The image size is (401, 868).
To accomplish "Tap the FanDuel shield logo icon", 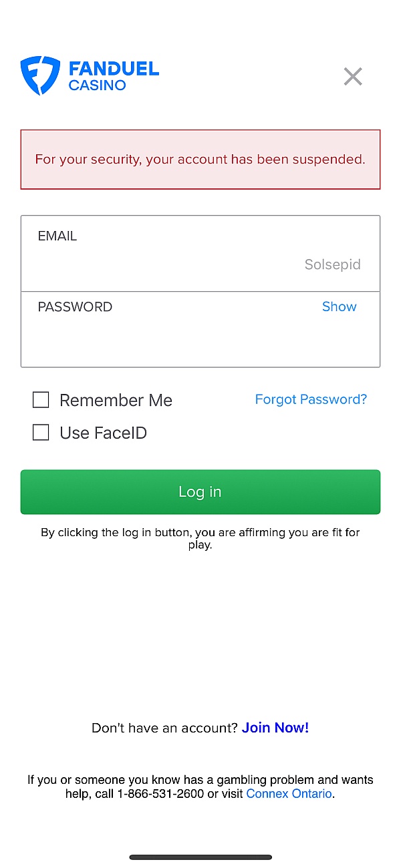I will (40, 75).
